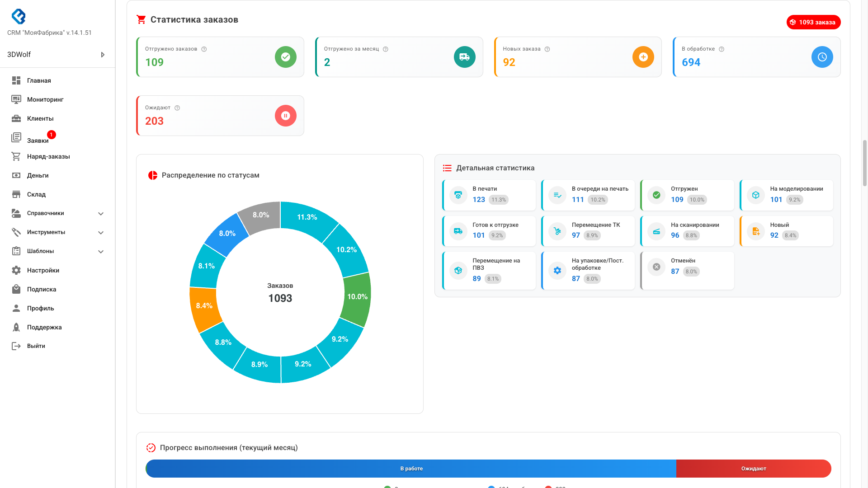Click the cancel icon in Отменён tile
This screenshot has height=488, width=868.
tap(656, 267)
